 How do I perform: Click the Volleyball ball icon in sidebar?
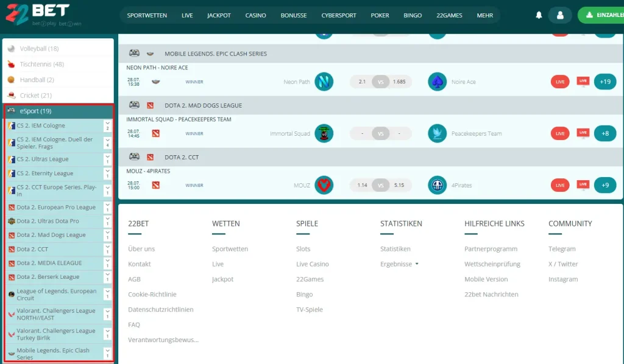click(11, 49)
